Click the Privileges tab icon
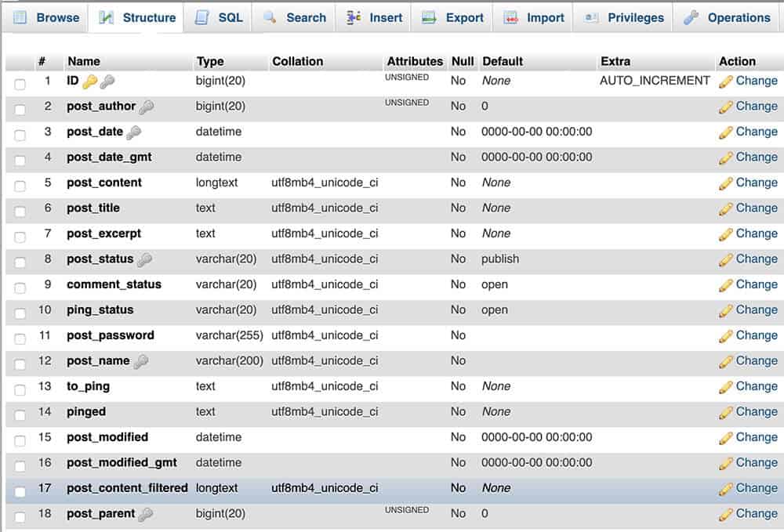Viewport: 784px width, 532px height. point(591,17)
